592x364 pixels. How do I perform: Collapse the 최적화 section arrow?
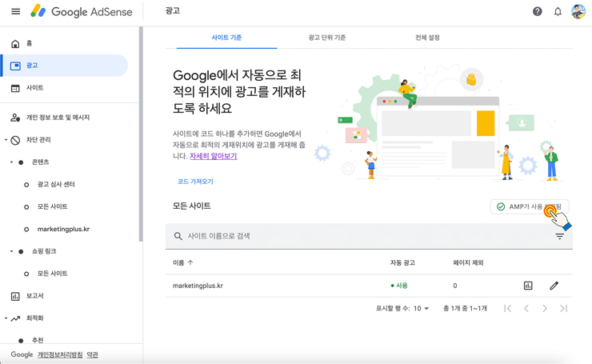pyautogui.click(x=6, y=318)
